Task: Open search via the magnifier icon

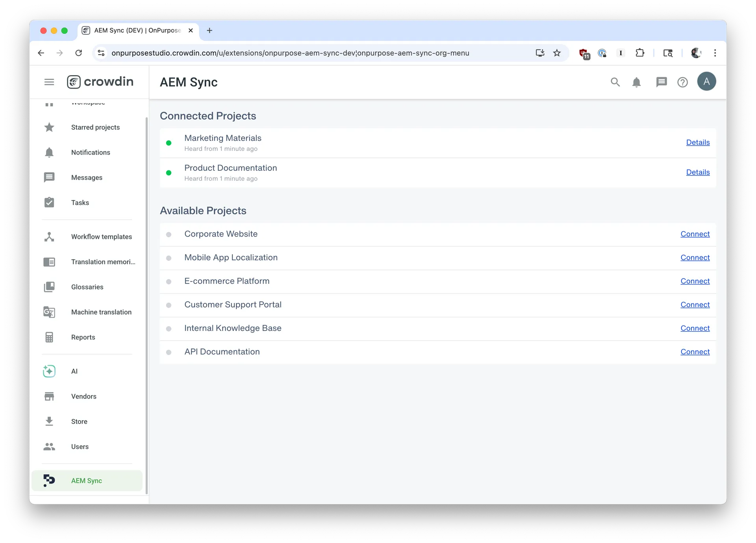Action: pyautogui.click(x=615, y=82)
